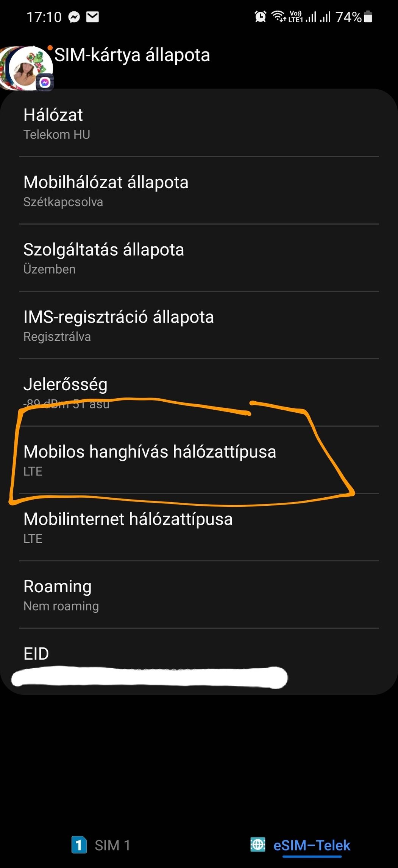The height and width of the screenshot is (868, 398).
Task: Tap Mobilhálózat állapota row
Action: click(199, 191)
